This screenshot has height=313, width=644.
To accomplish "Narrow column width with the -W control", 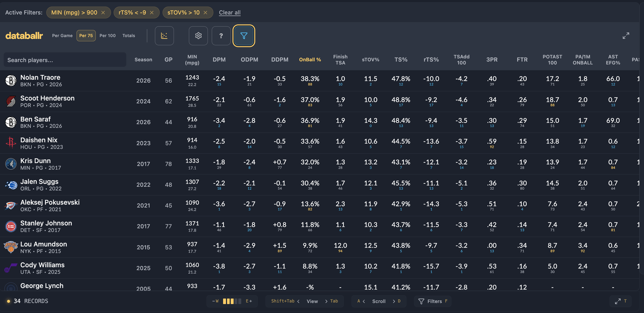I will (215, 301).
